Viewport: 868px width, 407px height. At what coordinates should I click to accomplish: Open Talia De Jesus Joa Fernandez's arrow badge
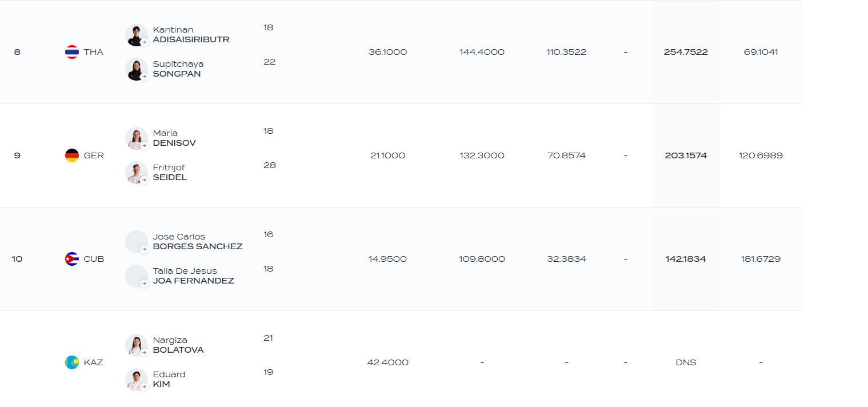pyautogui.click(x=144, y=284)
